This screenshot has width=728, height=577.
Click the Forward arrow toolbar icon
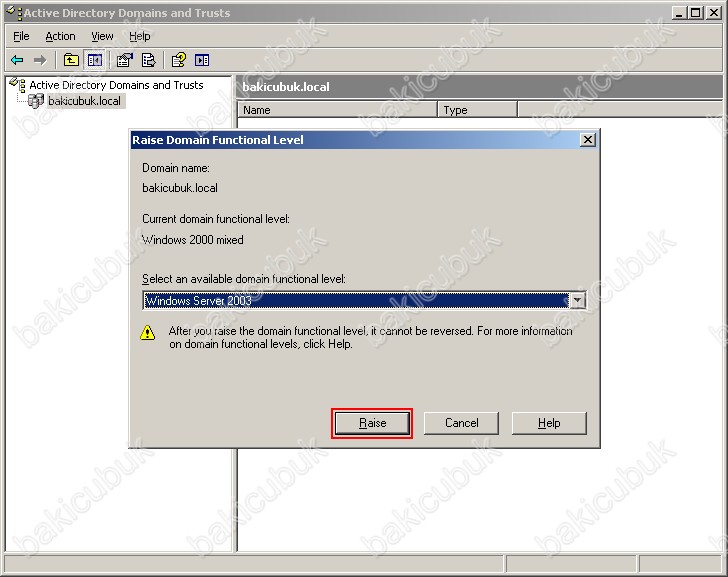40,60
